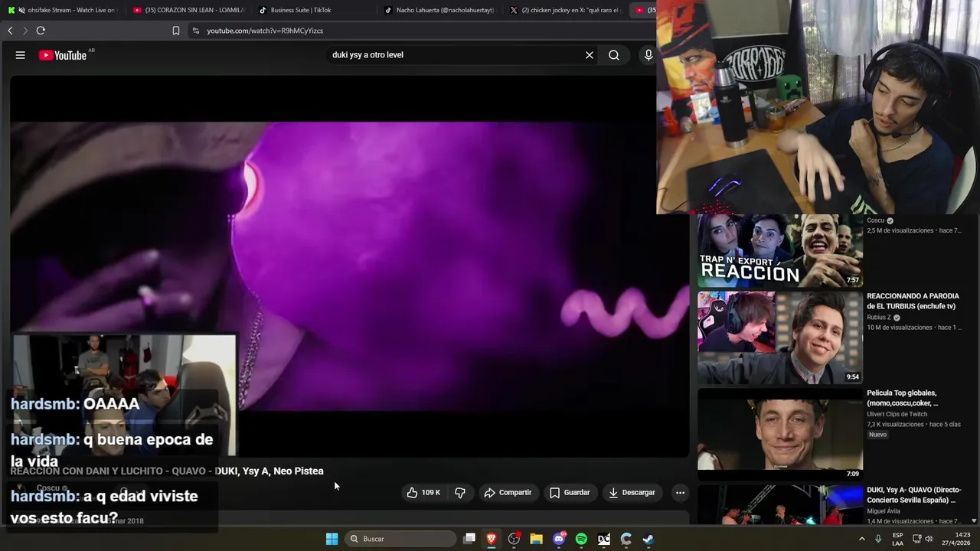
Task: Open more actions three-dot menu
Action: point(680,493)
